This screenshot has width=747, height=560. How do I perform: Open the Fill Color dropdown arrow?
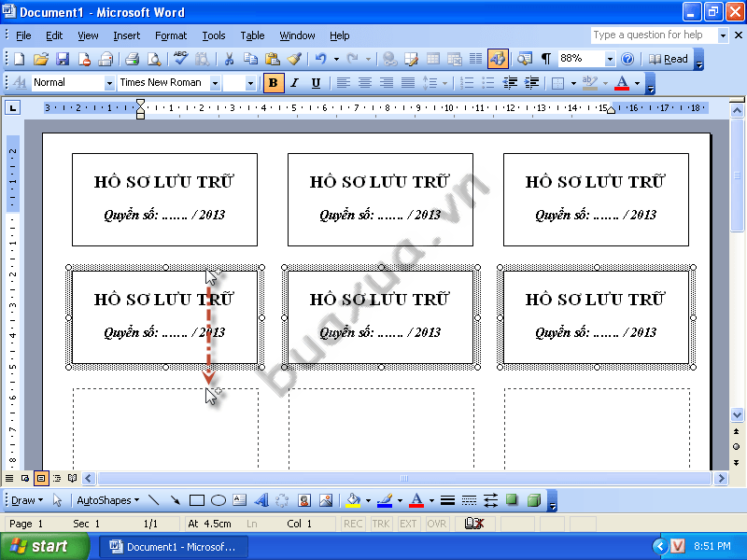pos(368,500)
